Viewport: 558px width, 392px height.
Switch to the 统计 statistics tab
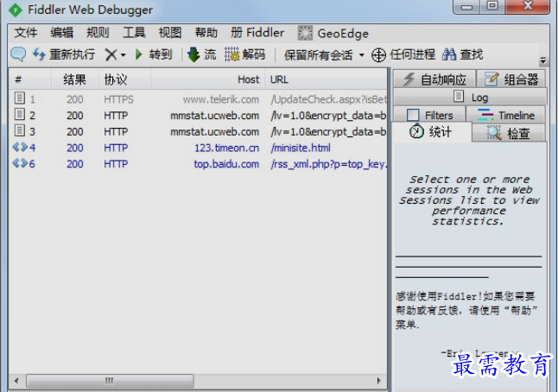[x=431, y=132]
